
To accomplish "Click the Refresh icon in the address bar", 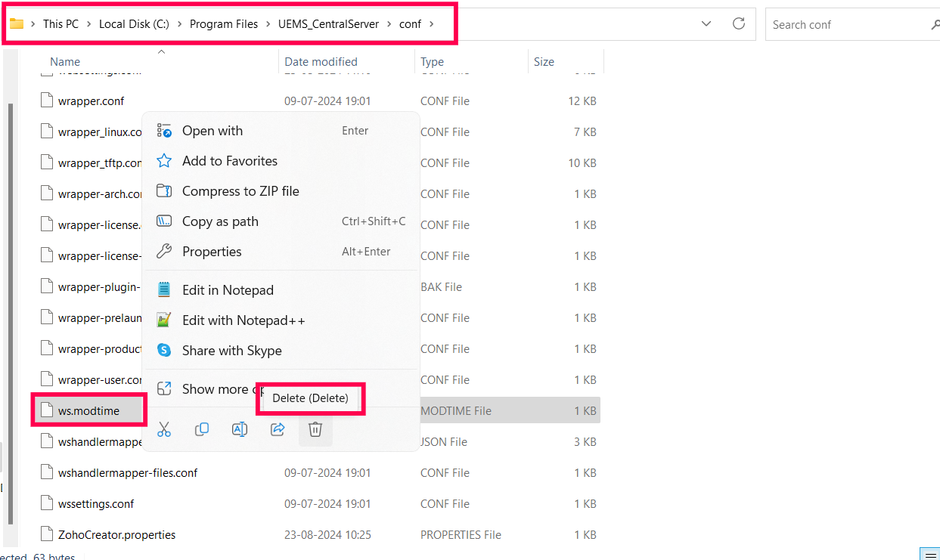I will pos(739,23).
